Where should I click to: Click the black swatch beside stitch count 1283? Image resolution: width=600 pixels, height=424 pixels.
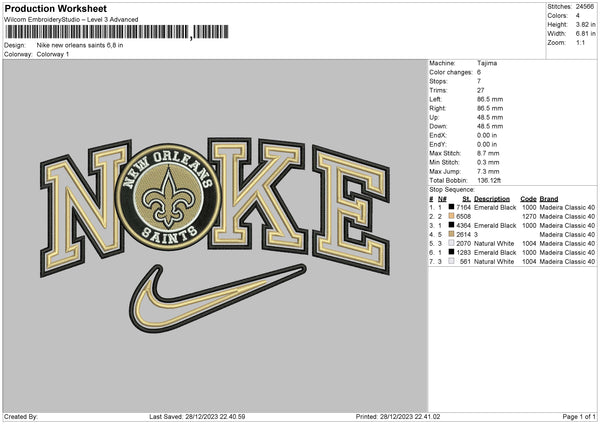point(452,252)
